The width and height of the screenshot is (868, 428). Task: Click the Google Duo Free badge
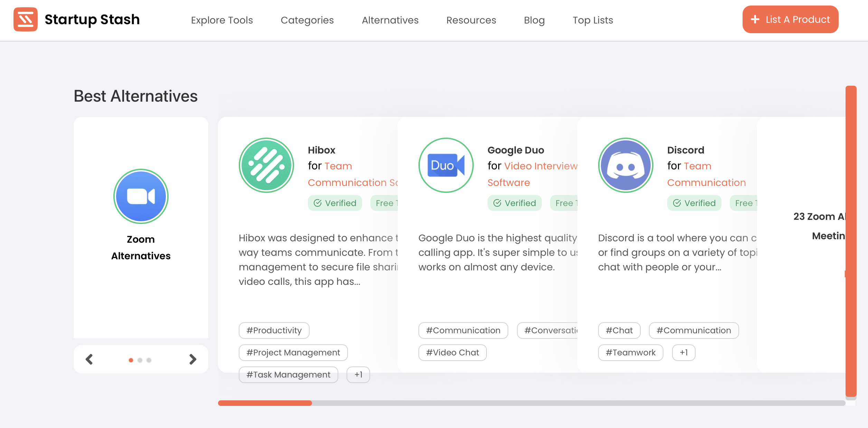coord(564,203)
